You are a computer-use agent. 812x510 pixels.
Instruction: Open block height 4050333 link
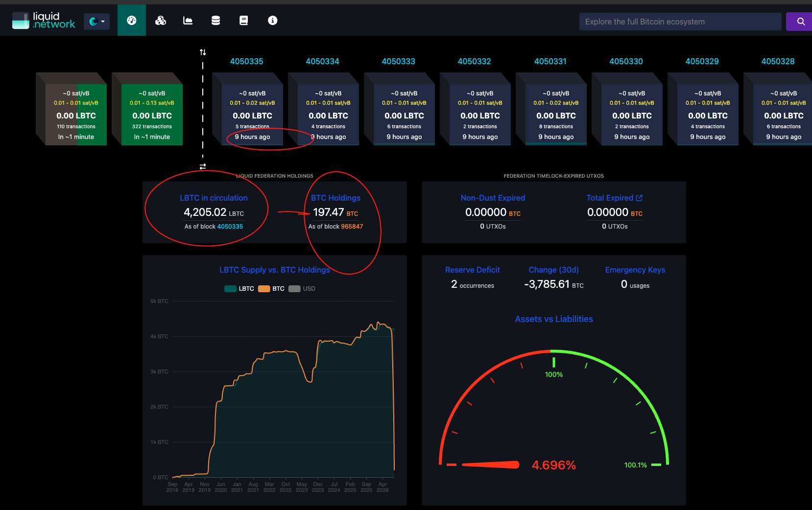[x=399, y=61]
